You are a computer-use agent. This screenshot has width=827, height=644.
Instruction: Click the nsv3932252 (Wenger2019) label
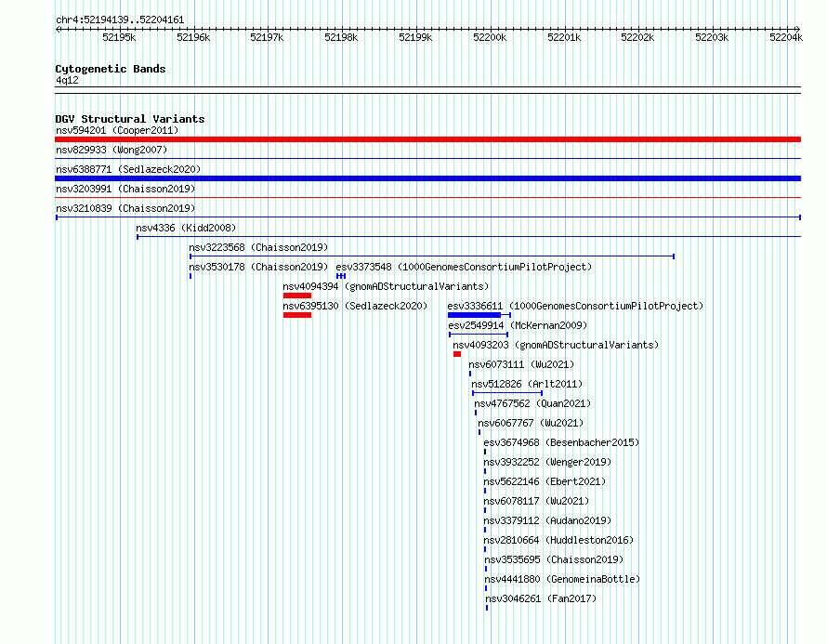[x=547, y=462]
